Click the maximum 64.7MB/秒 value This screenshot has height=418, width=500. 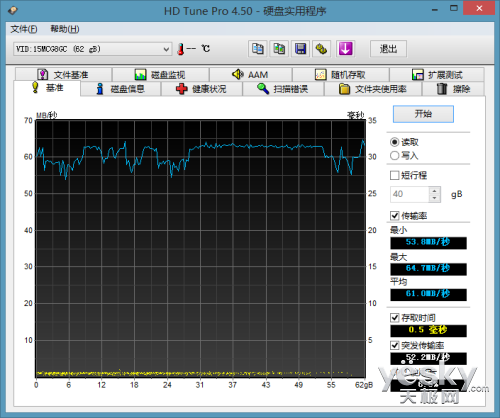coord(428,269)
